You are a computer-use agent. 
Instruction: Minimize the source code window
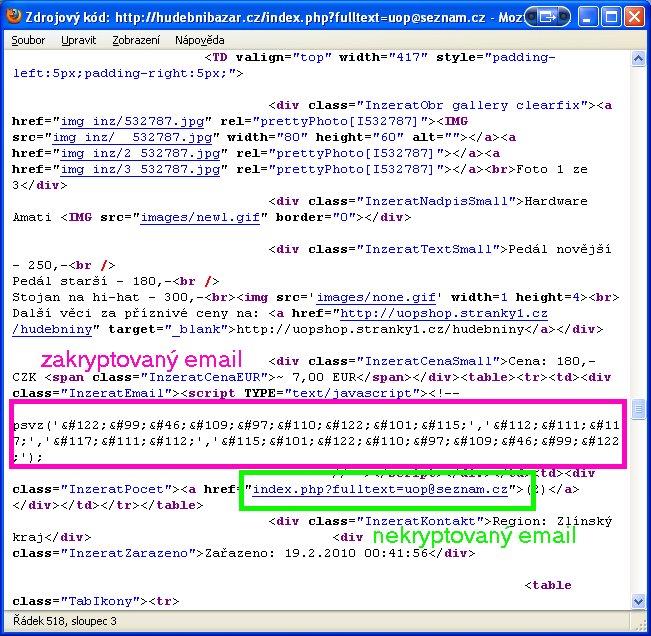[586, 15]
